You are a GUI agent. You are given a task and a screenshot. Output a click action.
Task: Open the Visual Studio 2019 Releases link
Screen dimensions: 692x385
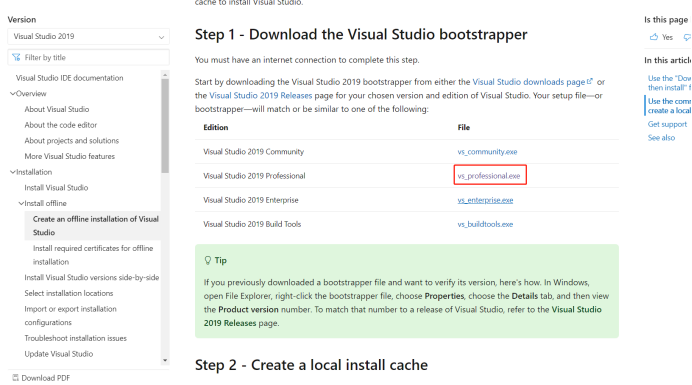click(260, 95)
